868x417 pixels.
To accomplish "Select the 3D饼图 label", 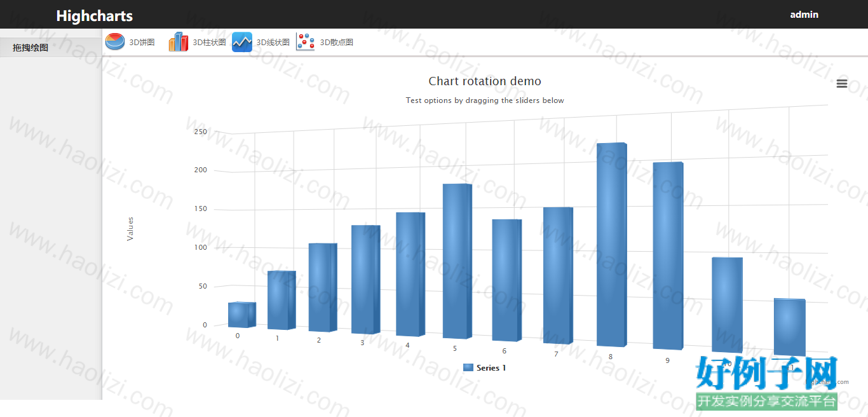I will click(142, 43).
